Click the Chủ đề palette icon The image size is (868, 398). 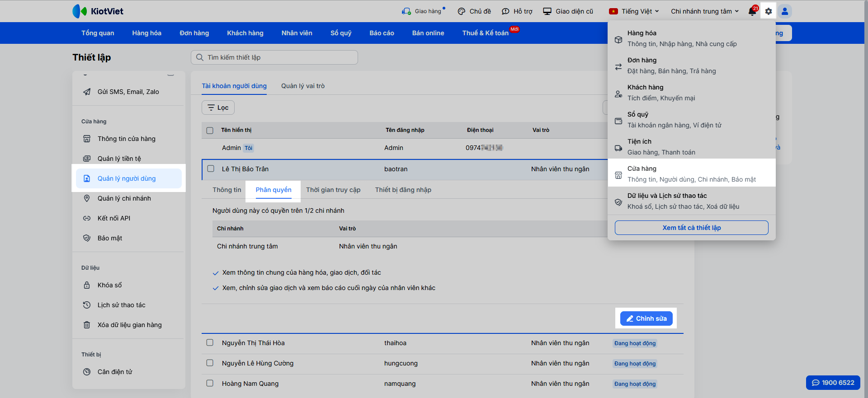pos(462,11)
